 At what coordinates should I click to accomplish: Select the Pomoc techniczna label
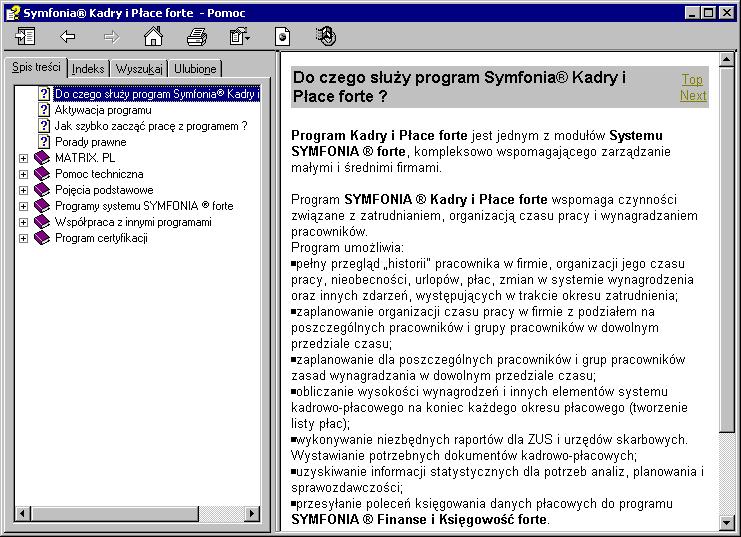click(x=99, y=174)
